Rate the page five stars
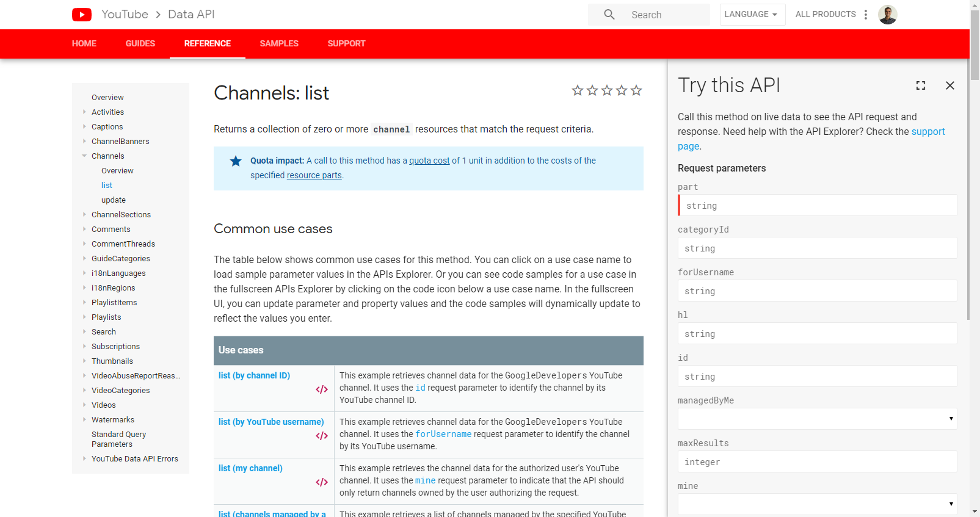980x517 pixels. tap(636, 90)
